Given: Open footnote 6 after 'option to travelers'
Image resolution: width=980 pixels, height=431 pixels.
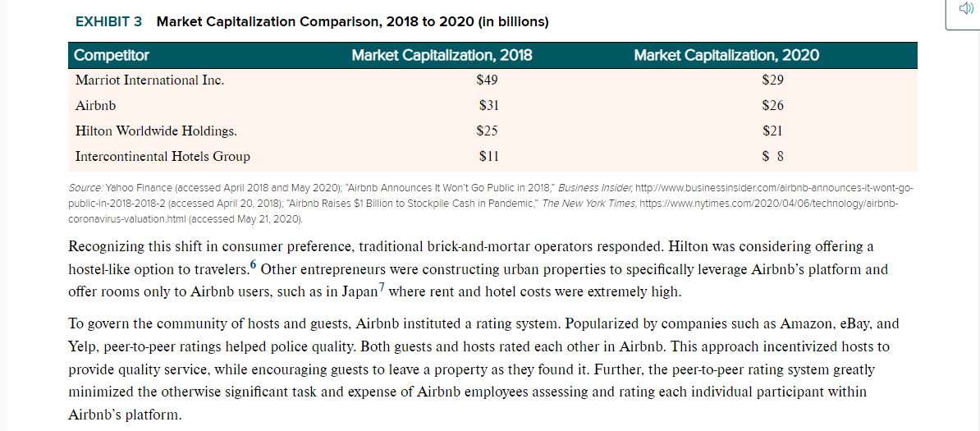Looking at the screenshot, I should (x=251, y=263).
